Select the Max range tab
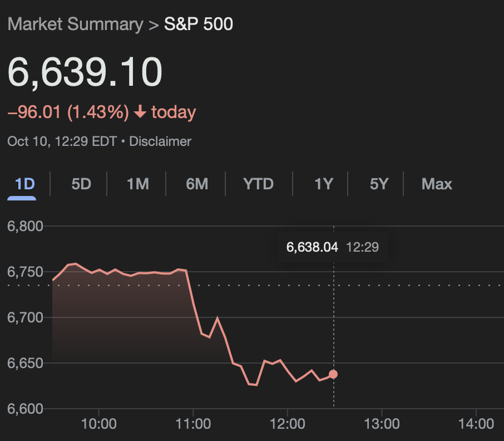Screen dimensions: 504x441 [x=437, y=184]
